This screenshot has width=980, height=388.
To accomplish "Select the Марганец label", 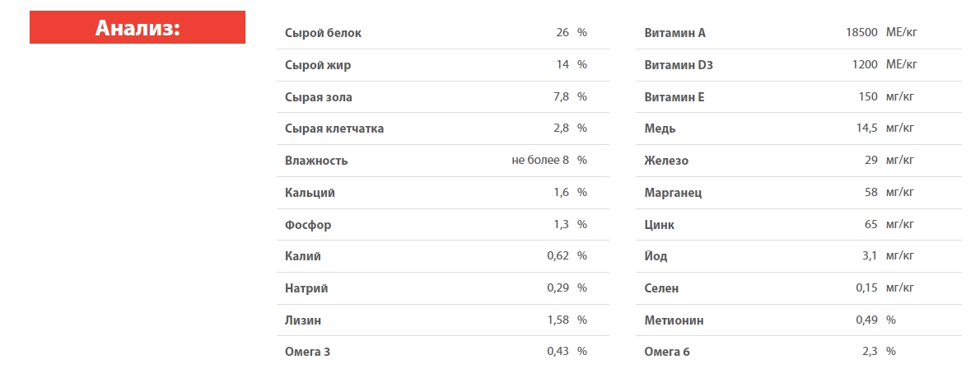I will (673, 193).
